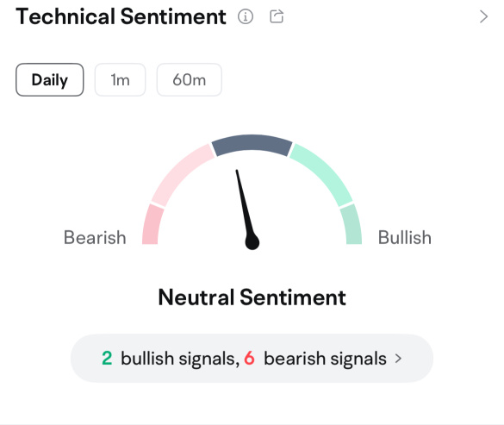Click the darker green end gauge segment
504x425 pixels.
pyautogui.click(x=352, y=224)
